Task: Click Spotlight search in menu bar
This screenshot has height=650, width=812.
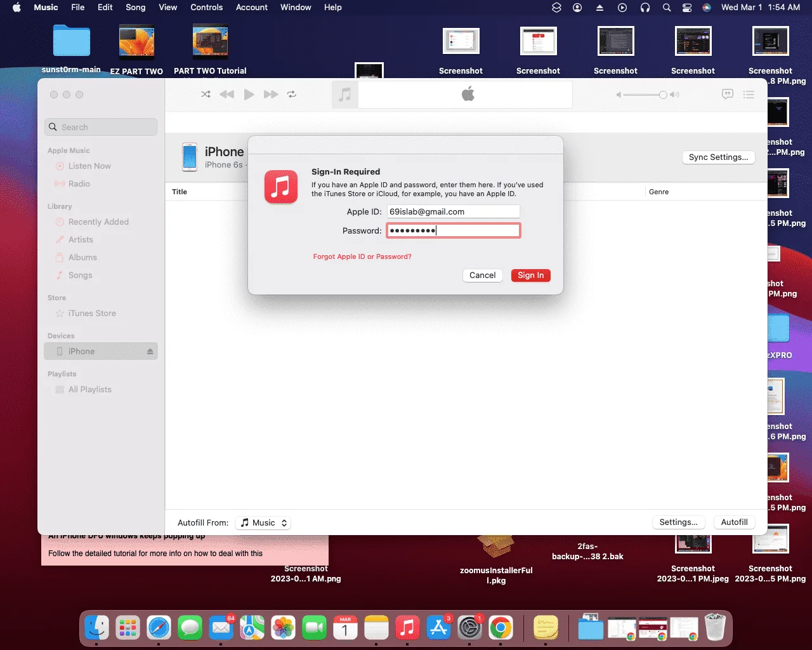Action: 667,8
